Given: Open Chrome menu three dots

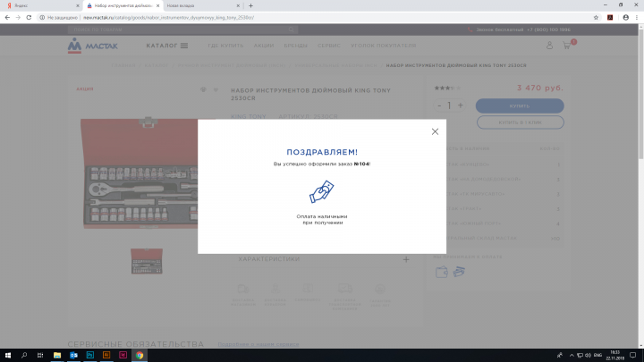Looking at the screenshot, I should (637, 17).
